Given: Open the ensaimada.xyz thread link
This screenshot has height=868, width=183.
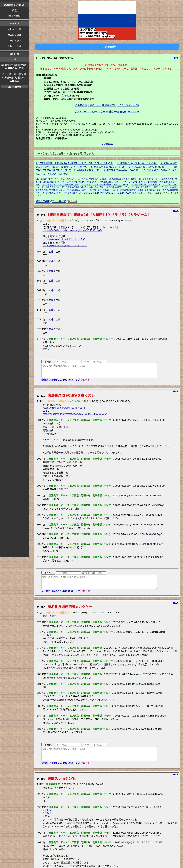Looking at the screenshot, I should click(x=74, y=414).
